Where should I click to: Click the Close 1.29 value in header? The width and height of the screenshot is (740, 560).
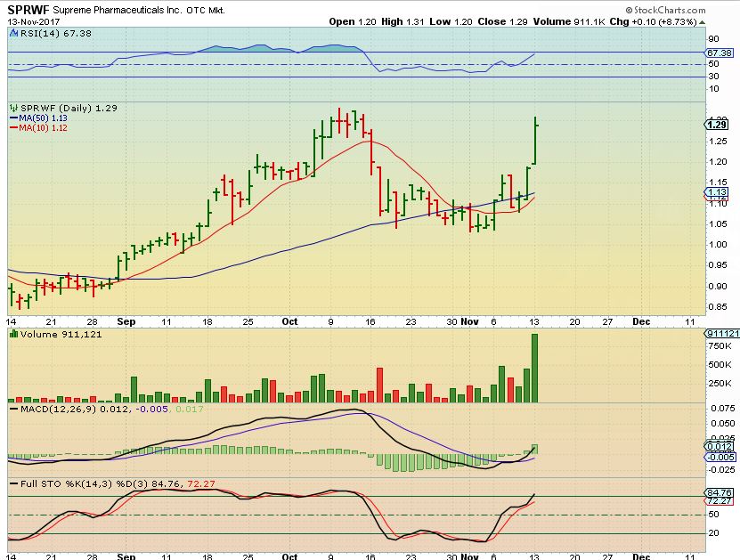502,21
